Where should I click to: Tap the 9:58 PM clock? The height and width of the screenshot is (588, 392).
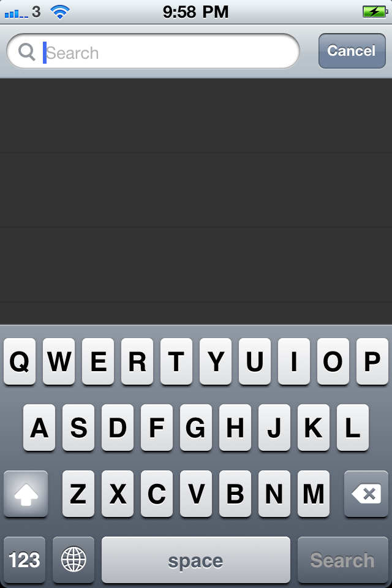[195, 12]
